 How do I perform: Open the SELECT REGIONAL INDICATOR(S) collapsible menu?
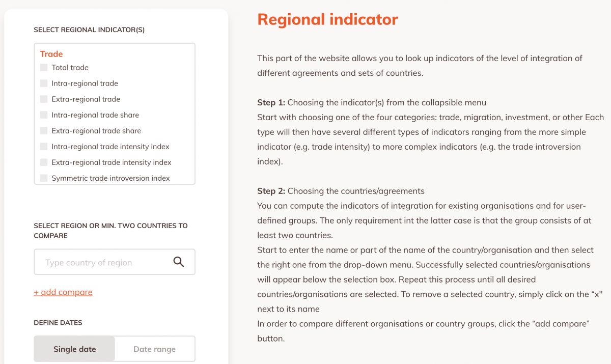pos(89,30)
